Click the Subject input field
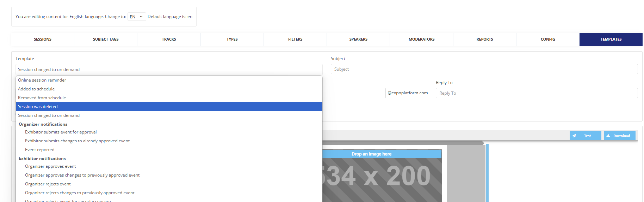644x202 pixels. pyautogui.click(x=484, y=69)
